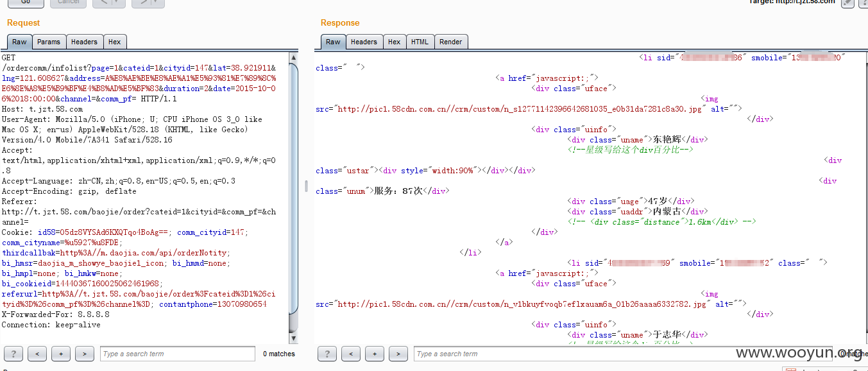The width and height of the screenshot is (868, 371).
Task: Select Request Raw tab
Action: click(x=19, y=42)
